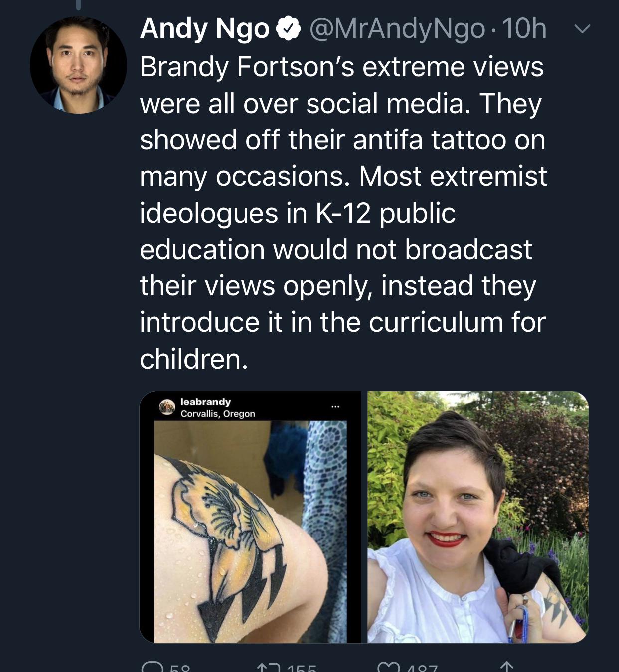
Task: Tap the three-dot menu in Instagram screenshot
Action: [335, 407]
